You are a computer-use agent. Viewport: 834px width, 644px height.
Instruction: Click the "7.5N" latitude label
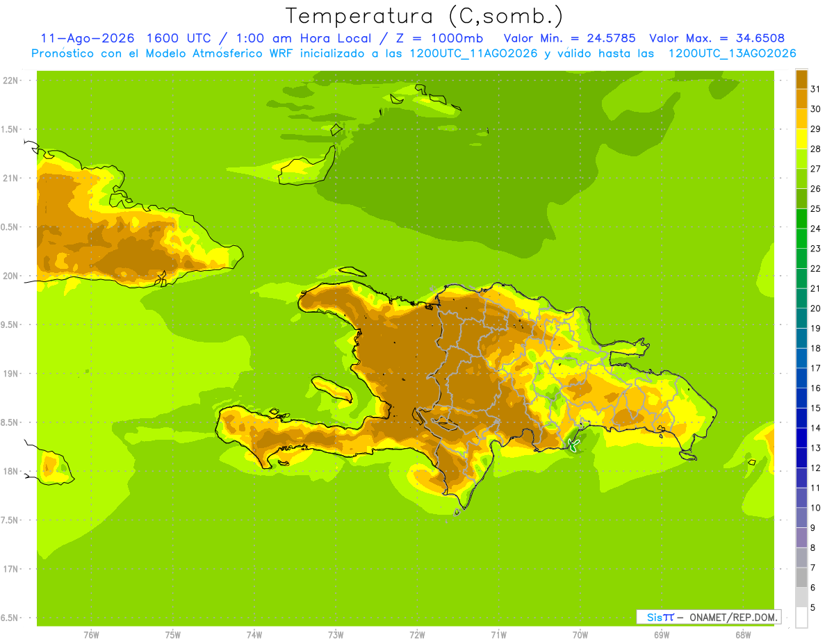point(10,520)
